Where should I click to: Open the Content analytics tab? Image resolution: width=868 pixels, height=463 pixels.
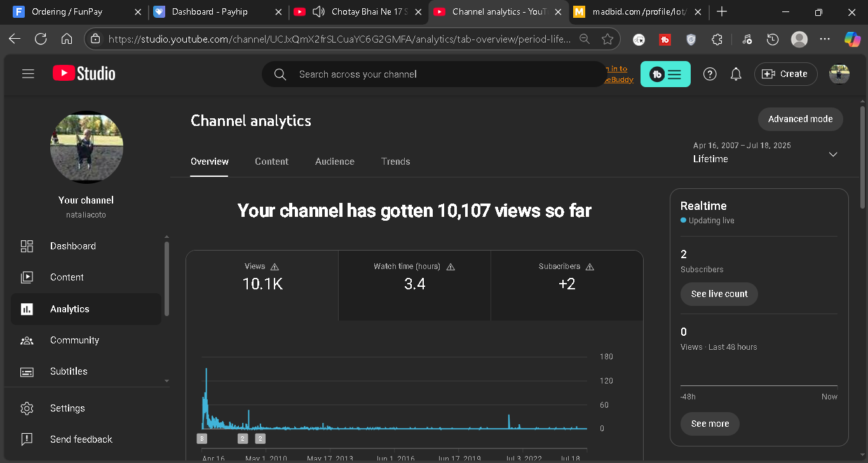(271, 162)
